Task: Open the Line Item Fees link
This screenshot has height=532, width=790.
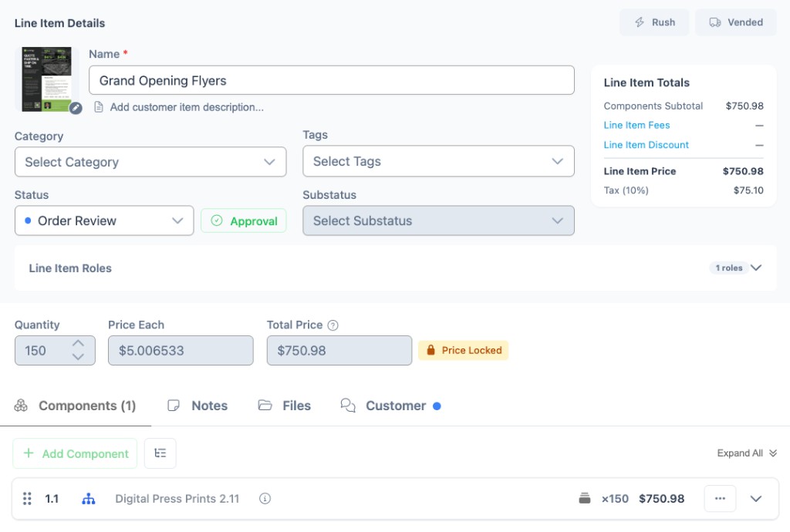Action: pos(636,125)
